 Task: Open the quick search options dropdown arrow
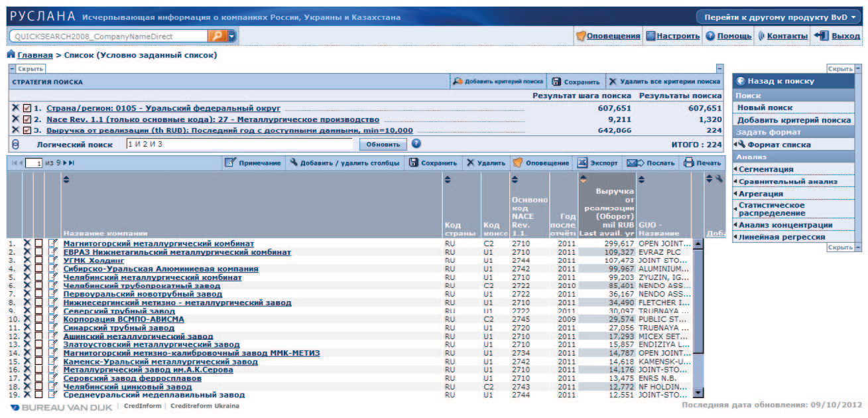(232, 36)
